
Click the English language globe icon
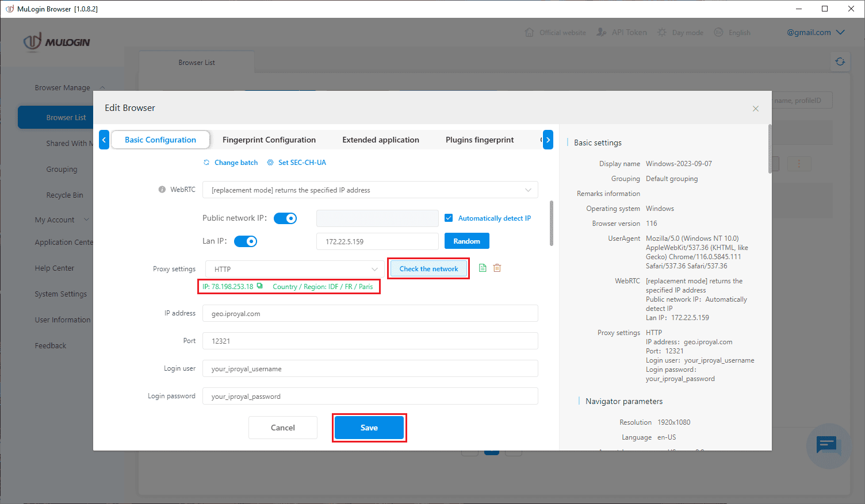[718, 32]
